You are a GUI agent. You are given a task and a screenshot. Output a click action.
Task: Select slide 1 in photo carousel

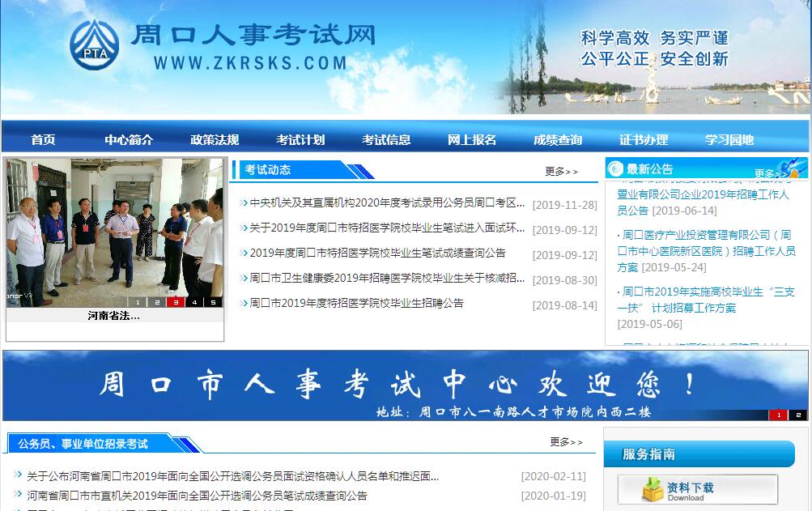pos(138,302)
